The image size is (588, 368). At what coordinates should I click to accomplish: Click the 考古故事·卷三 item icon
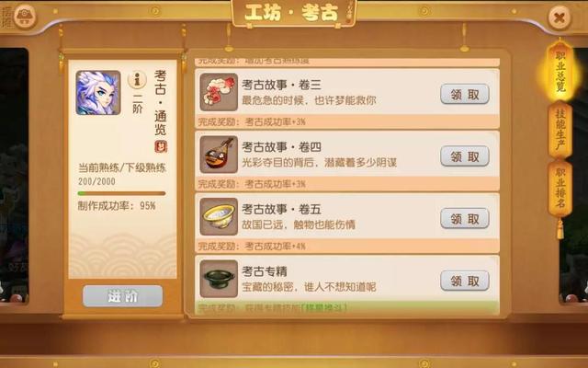coord(219,92)
